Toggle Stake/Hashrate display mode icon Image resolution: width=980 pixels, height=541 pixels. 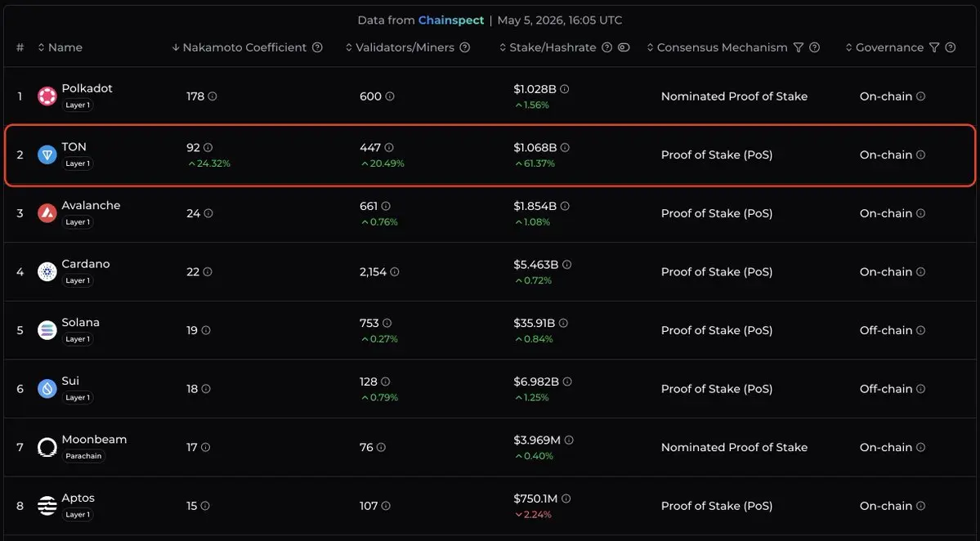click(x=624, y=47)
